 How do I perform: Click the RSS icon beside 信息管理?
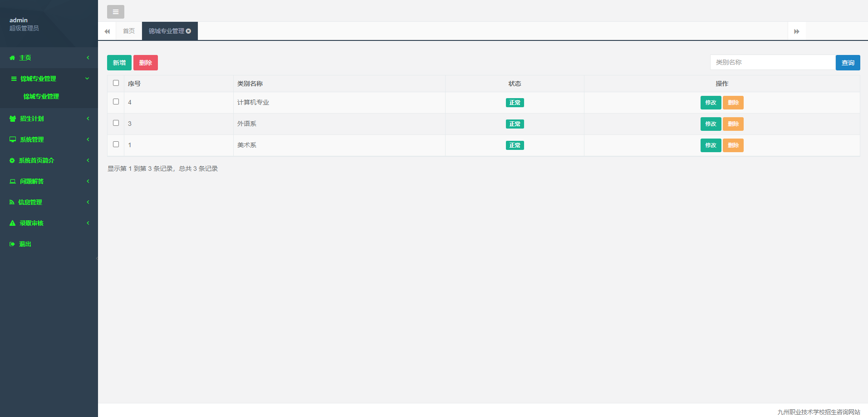pos(12,202)
